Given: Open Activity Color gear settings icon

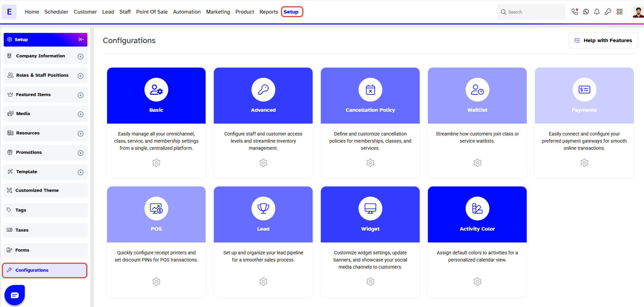Looking at the screenshot, I should 477,282.
